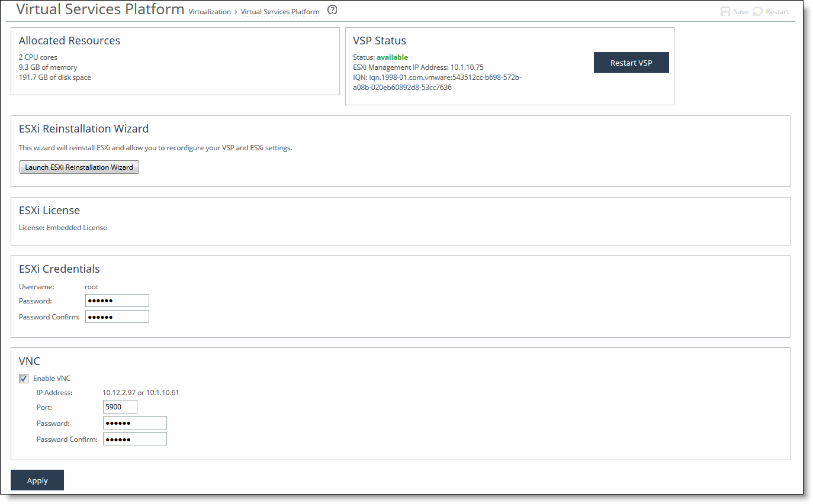Click '2 CPU cores' text

pyautogui.click(x=38, y=57)
